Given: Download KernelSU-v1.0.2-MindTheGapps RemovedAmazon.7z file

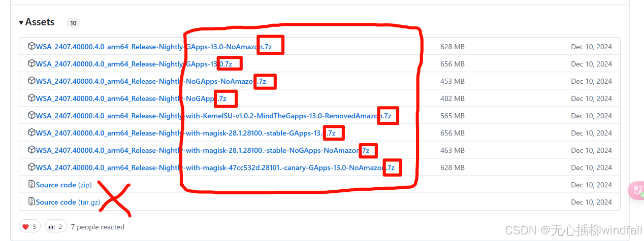Looking at the screenshot, I should click(x=213, y=116).
